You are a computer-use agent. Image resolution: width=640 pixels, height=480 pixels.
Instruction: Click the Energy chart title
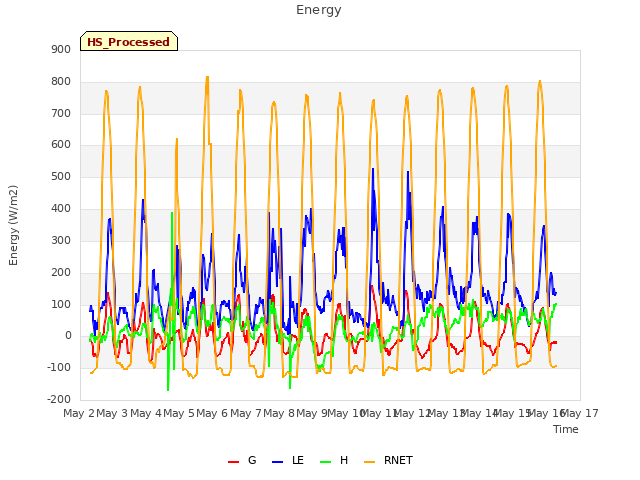pyautogui.click(x=318, y=10)
